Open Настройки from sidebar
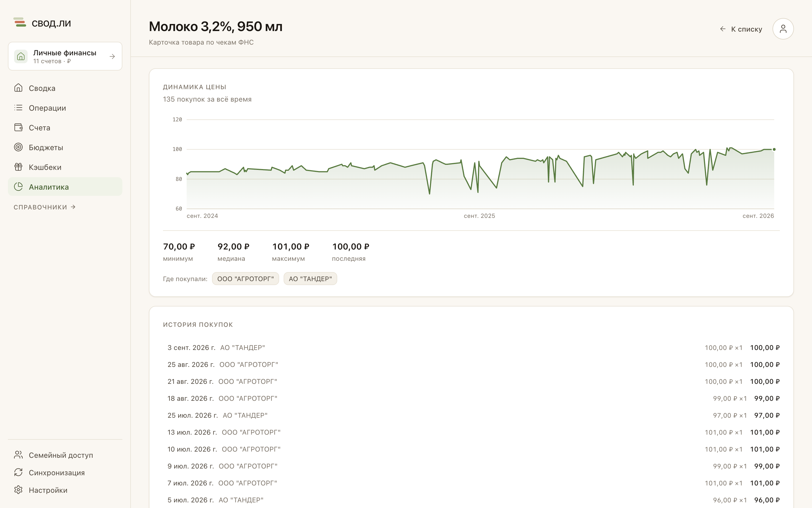Screen dimensions: 812x508 (x=65, y=490)
